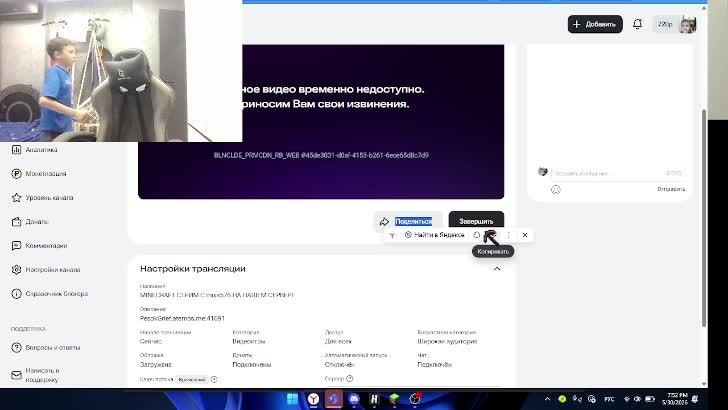
Task: Open the user avatar menu
Action: click(687, 24)
